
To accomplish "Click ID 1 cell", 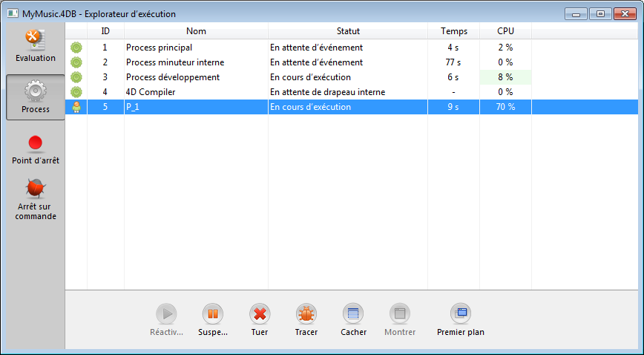I will point(105,48).
